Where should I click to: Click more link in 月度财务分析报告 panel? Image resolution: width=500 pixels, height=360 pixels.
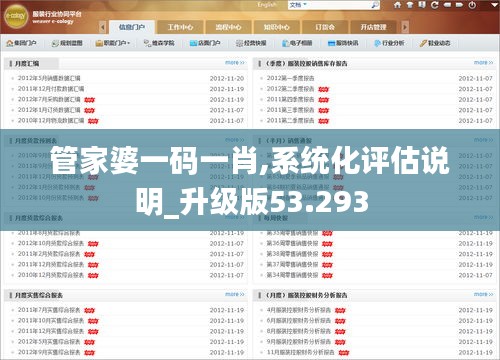(x=484, y=294)
